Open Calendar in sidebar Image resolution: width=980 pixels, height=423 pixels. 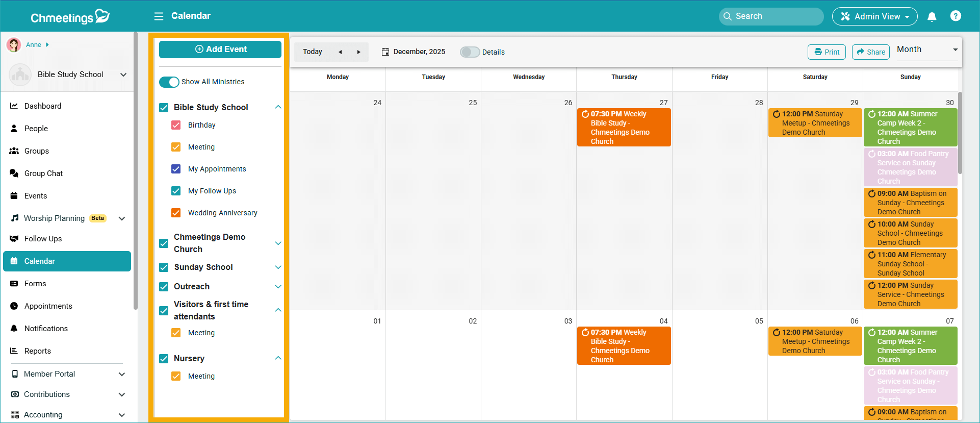tap(67, 261)
